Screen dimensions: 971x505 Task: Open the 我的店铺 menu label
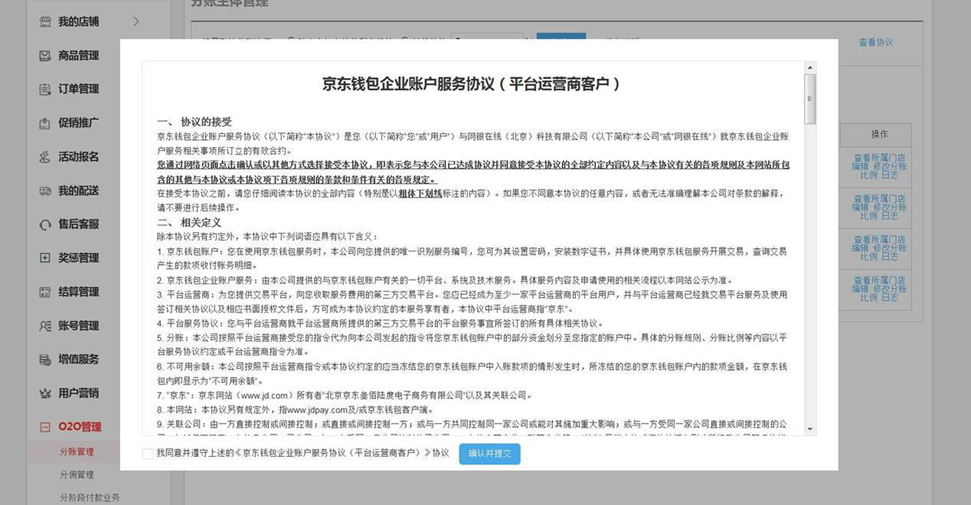tap(79, 22)
